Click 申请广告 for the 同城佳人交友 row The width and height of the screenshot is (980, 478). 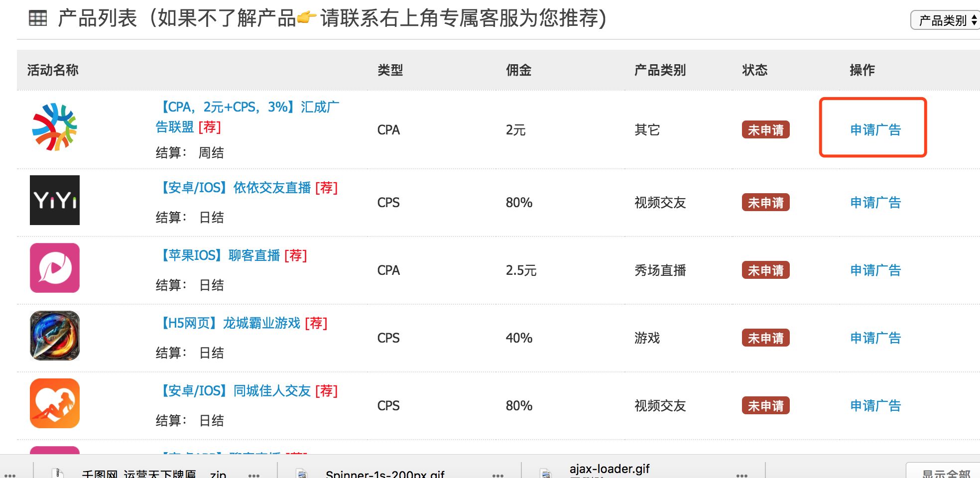click(875, 406)
